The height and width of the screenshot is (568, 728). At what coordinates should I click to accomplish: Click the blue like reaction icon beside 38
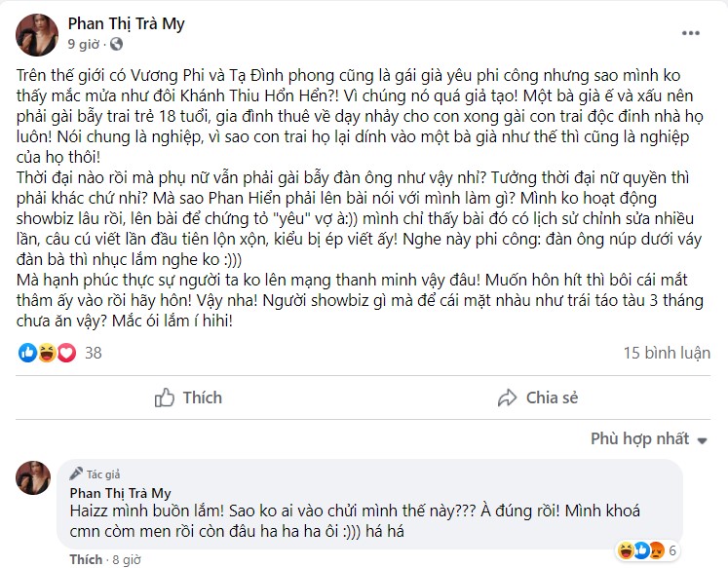[x=28, y=353]
